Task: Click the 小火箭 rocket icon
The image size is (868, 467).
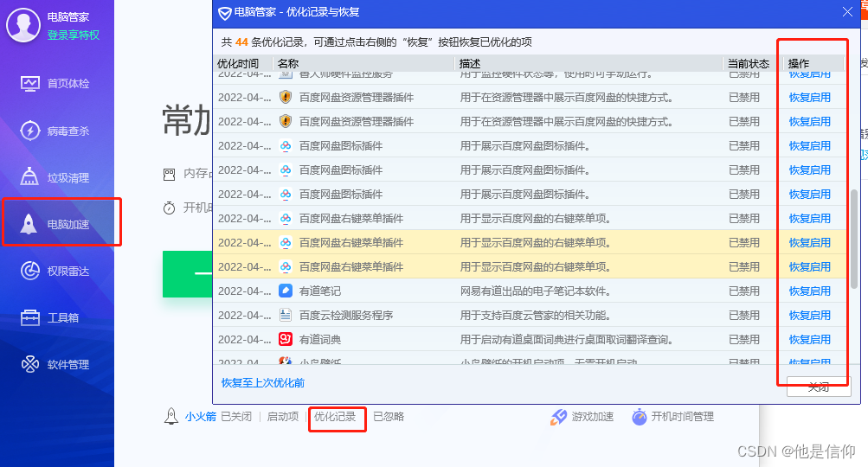Action: (x=171, y=416)
